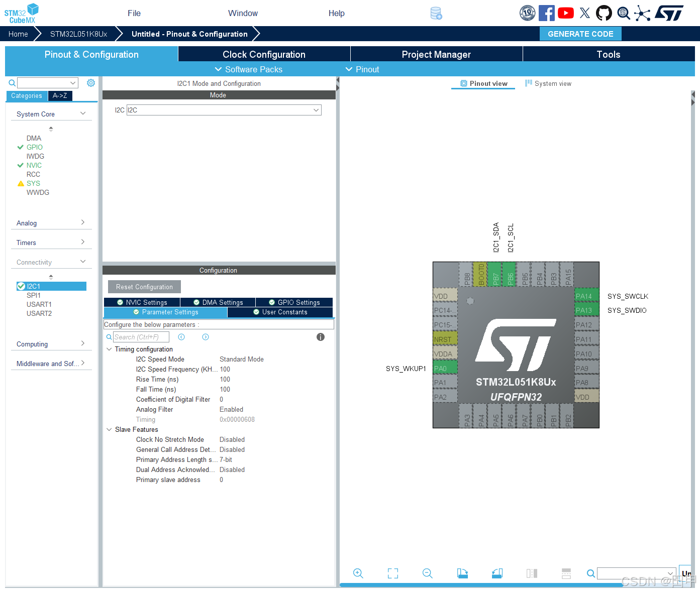Click the peripheral search magnifier icon
The width and height of the screenshot is (700, 593).
pyautogui.click(x=12, y=83)
